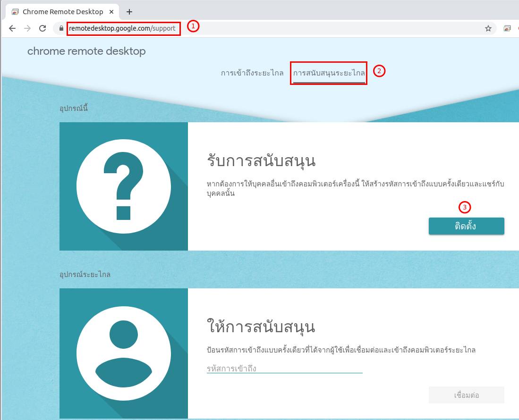Click the address bar URL remotedesktop.google.com/support

122,28
